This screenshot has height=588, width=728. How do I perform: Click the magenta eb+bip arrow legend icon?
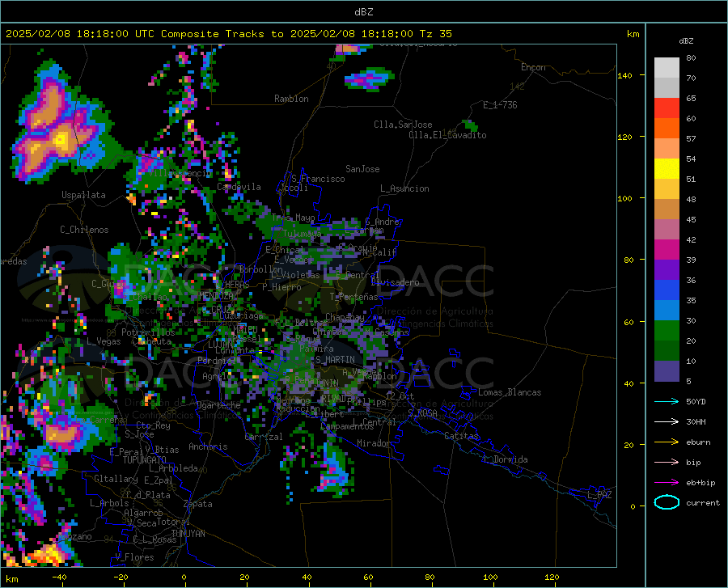click(667, 483)
